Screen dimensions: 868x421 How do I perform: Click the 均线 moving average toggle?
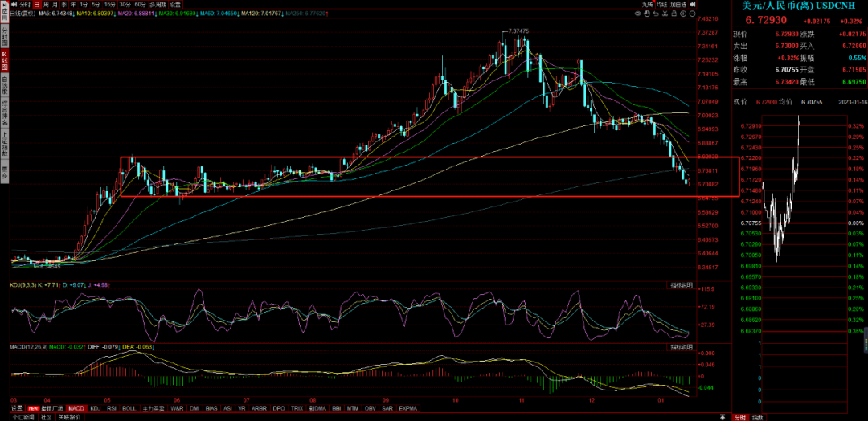(661, 5)
